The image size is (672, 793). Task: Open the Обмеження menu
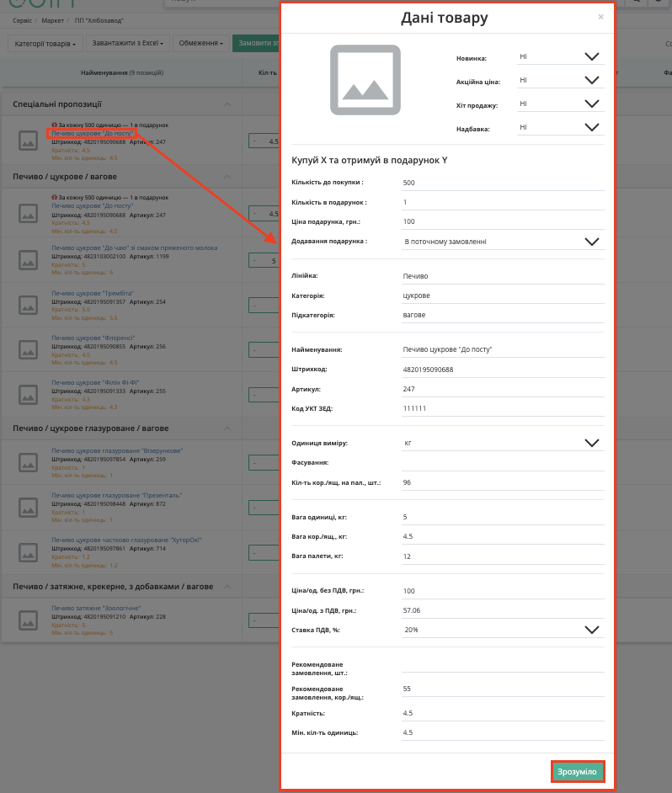[x=201, y=44]
